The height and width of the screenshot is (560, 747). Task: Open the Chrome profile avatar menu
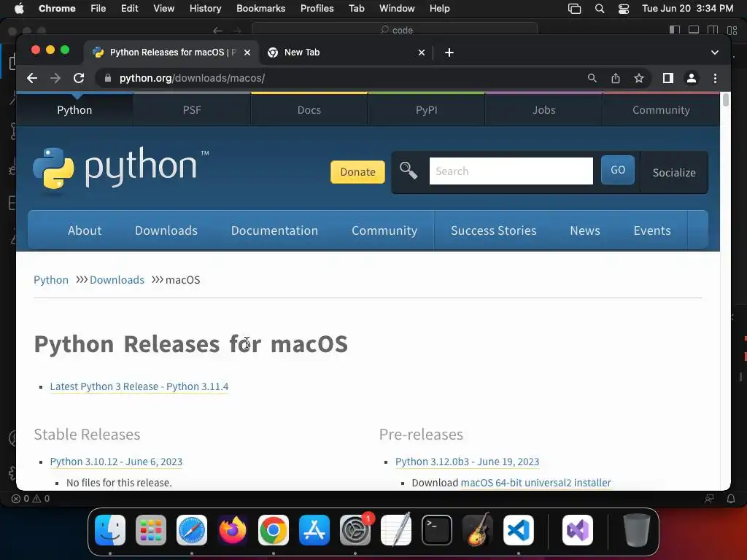click(x=692, y=78)
